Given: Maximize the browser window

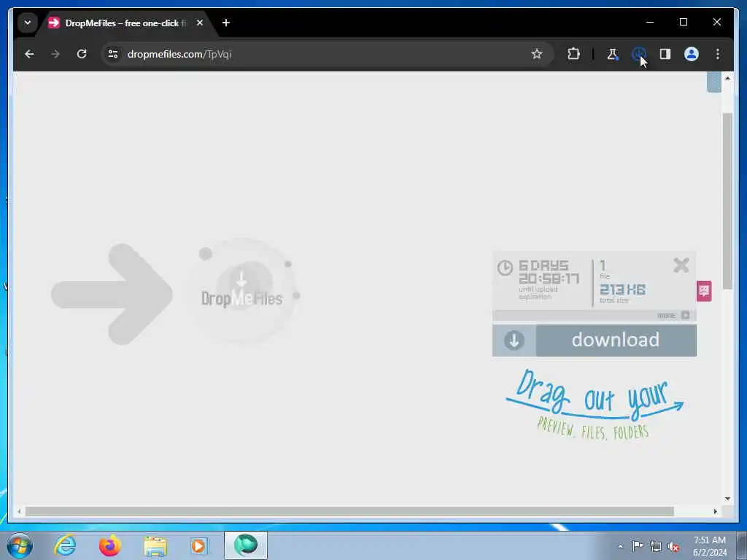Looking at the screenshot, I should (683, 23).
